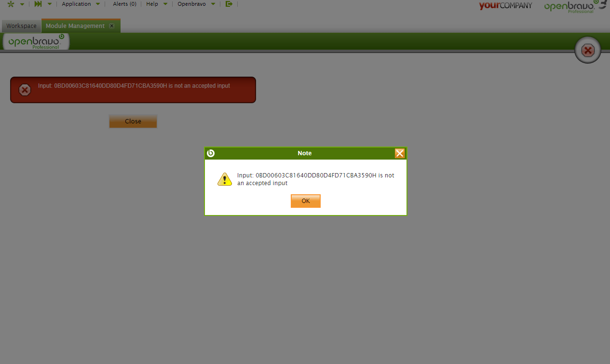The width and height of the screenshot is (610, 364).
Task: Click the green asterisk Create New icon
Action: point(11,4)
